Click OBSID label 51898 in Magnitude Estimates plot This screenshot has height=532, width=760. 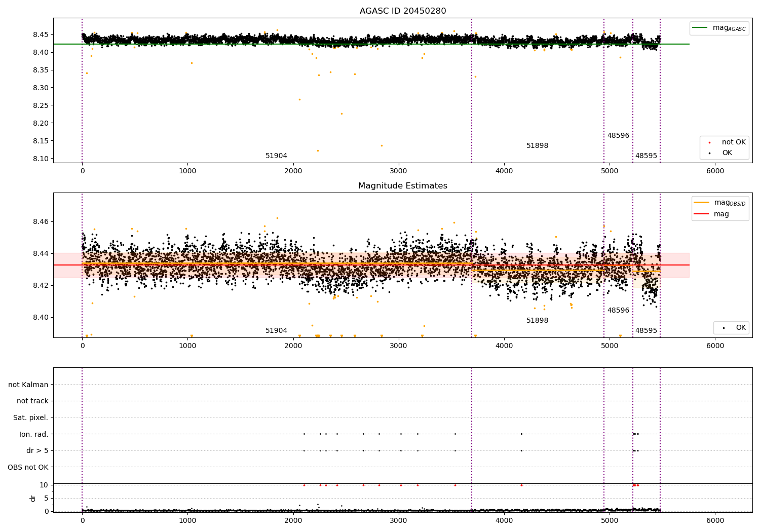pyautogui.click(x=537, y=321)
